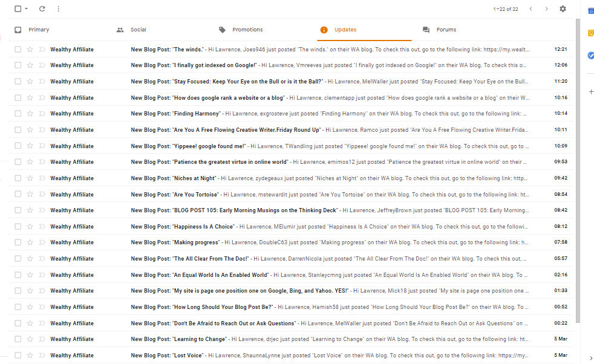
Task: Go to the newer page arrow
Action: coord(530,8)
